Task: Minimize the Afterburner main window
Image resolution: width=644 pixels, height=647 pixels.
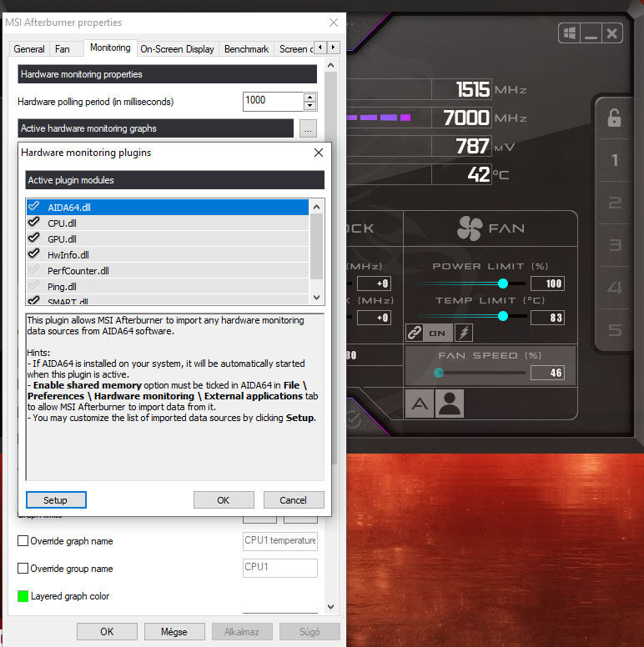Action: click(x=591, y=33)
